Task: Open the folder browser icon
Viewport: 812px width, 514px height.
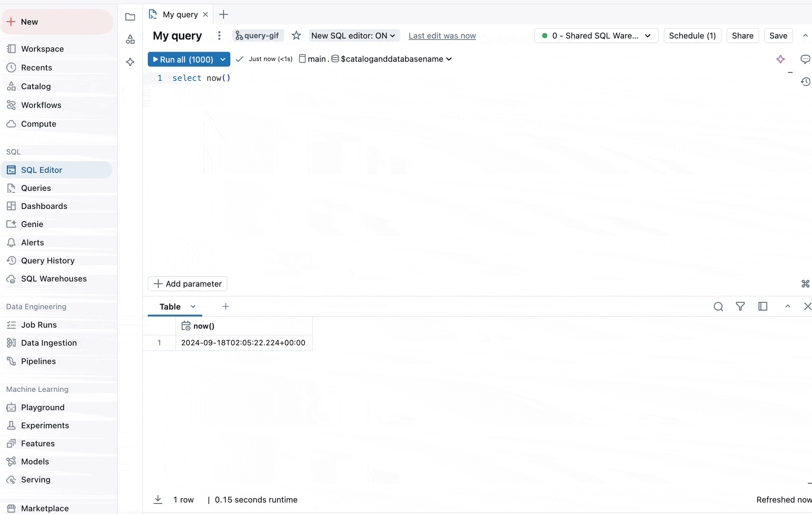Action: (x=130, y=17)
